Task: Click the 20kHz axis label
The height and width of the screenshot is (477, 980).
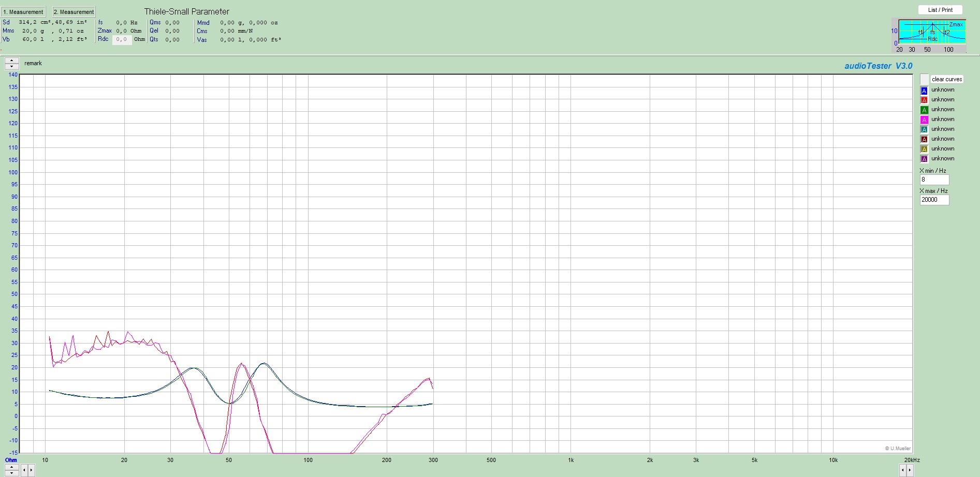Action: click(912, 460)
